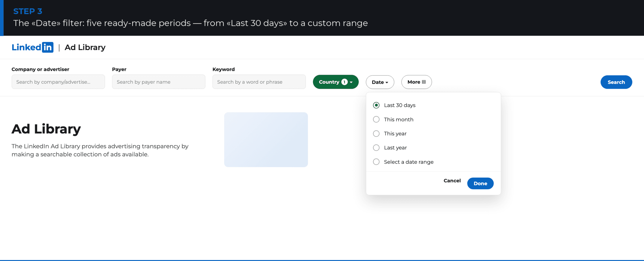Focus the Payer name search field
The height and width of the screenshot is (261, 644).
(x=158, y=82)
